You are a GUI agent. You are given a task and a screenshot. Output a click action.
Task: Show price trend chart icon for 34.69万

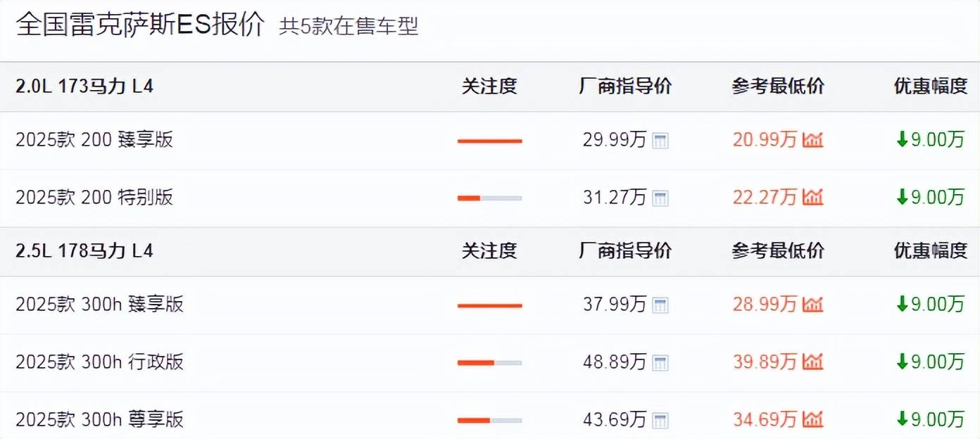tap(812, 420)
